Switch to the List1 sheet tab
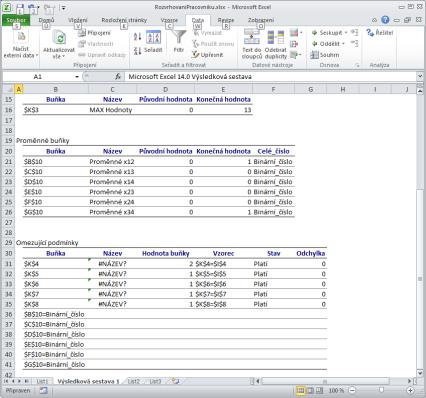This screenshot has height=398, width=426. (x=42, y=381)
